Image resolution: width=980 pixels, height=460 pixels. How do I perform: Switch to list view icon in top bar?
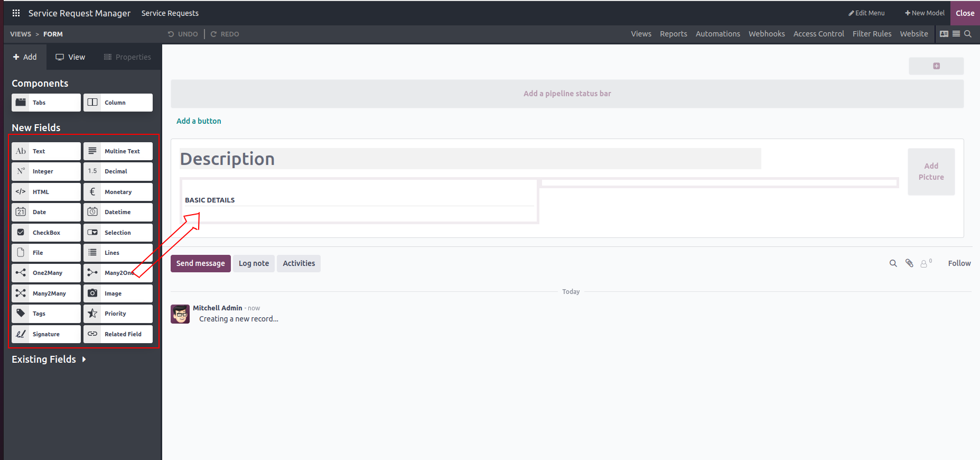(956, 34)
